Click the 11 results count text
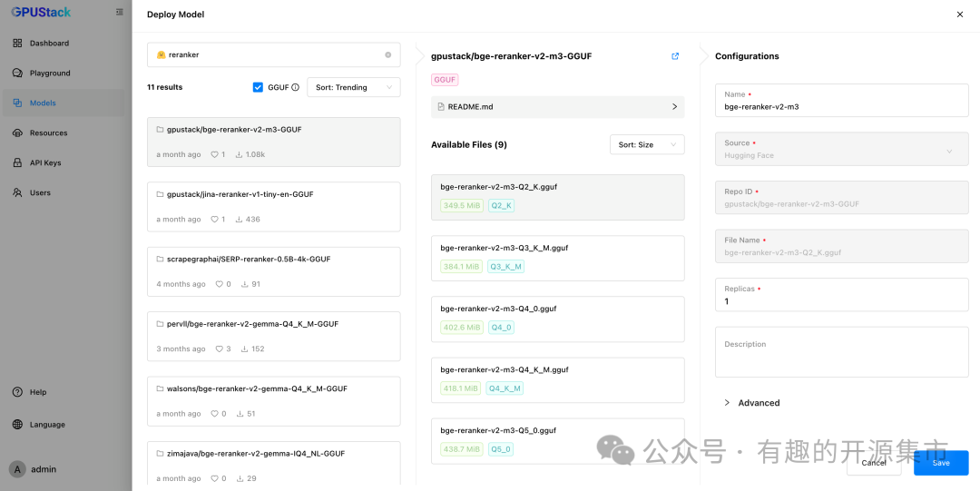This screenshot has height=491, width=980. click(x=165, y=87)
